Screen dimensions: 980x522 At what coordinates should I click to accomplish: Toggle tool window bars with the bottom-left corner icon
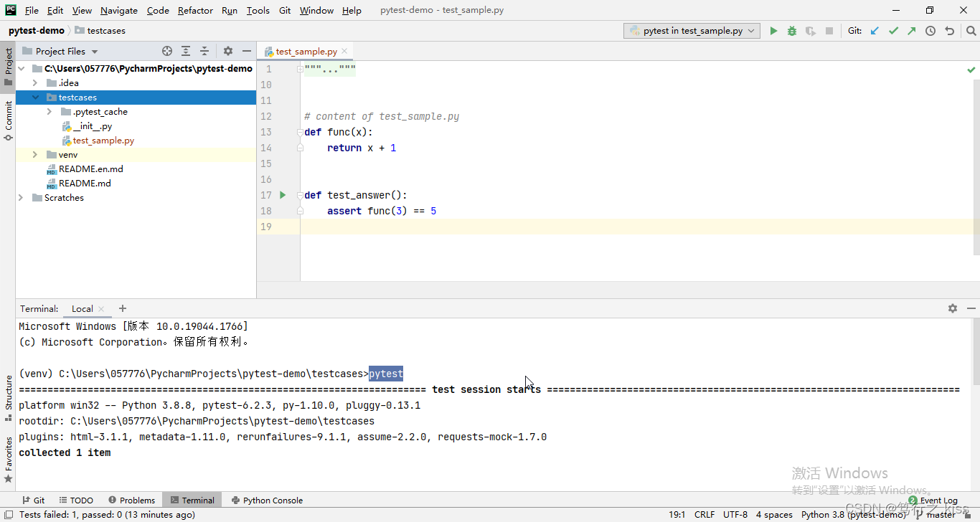pyautogui.click(x=7, y=514)
